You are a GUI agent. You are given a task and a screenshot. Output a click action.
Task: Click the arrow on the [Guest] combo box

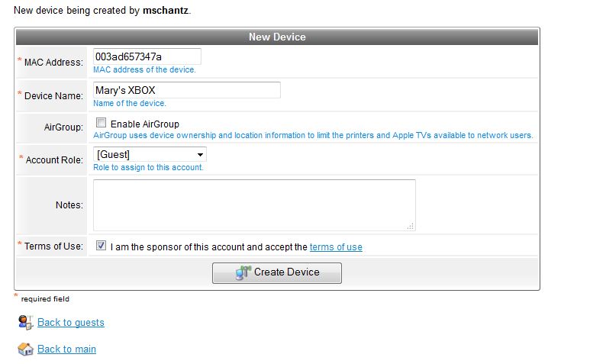coord(200,155)
